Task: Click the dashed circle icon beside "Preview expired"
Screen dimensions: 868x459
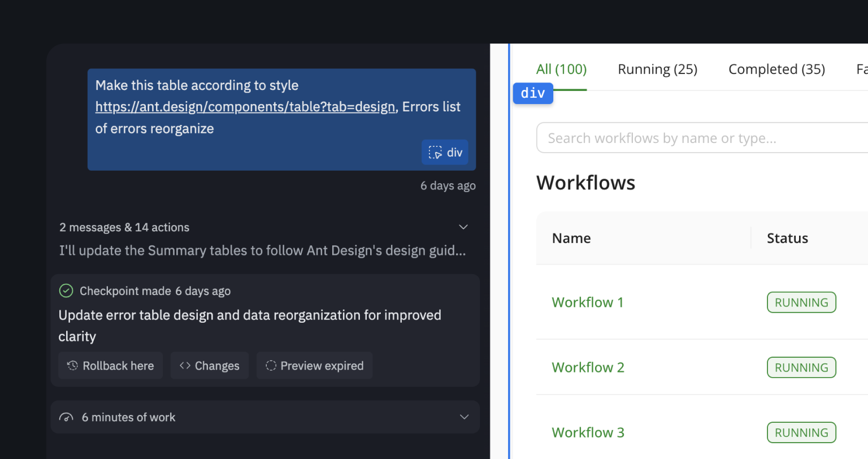Action: coord(272,366)
